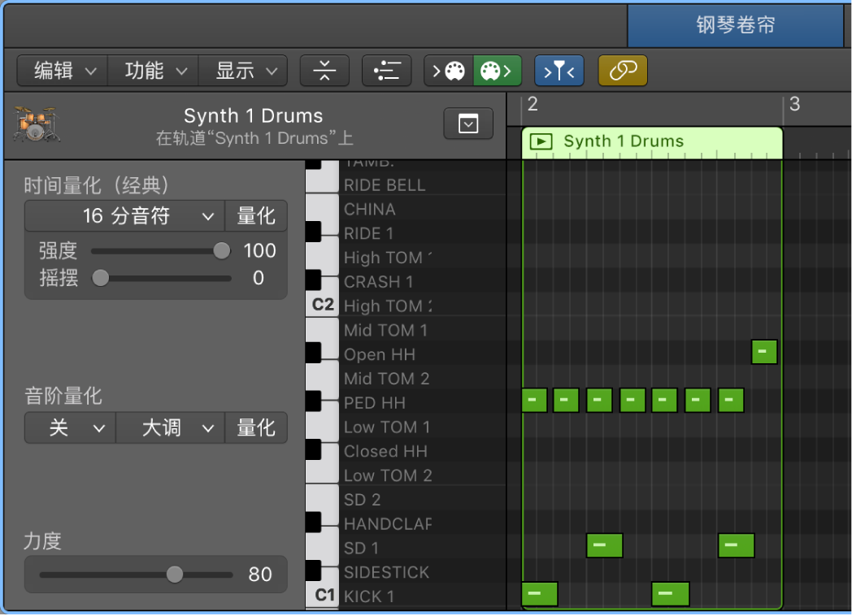Select the Open HH note event
This screenshot has width=852, height=616.
764,352
